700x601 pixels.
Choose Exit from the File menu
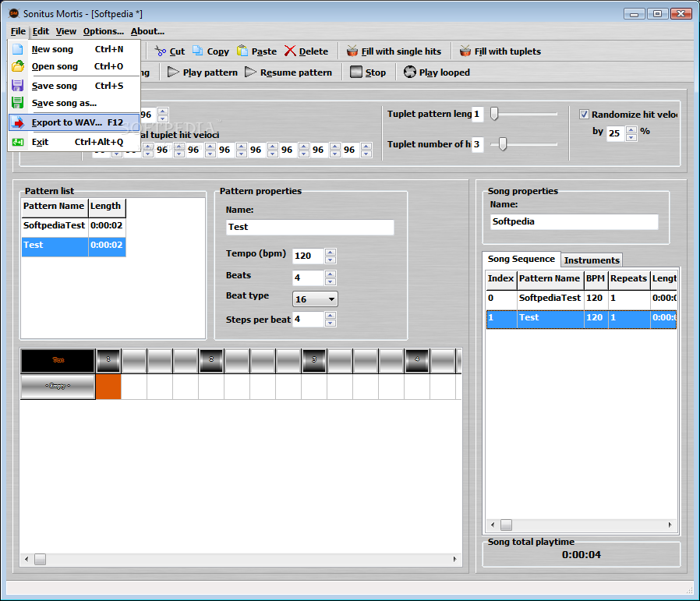point(74,142)
